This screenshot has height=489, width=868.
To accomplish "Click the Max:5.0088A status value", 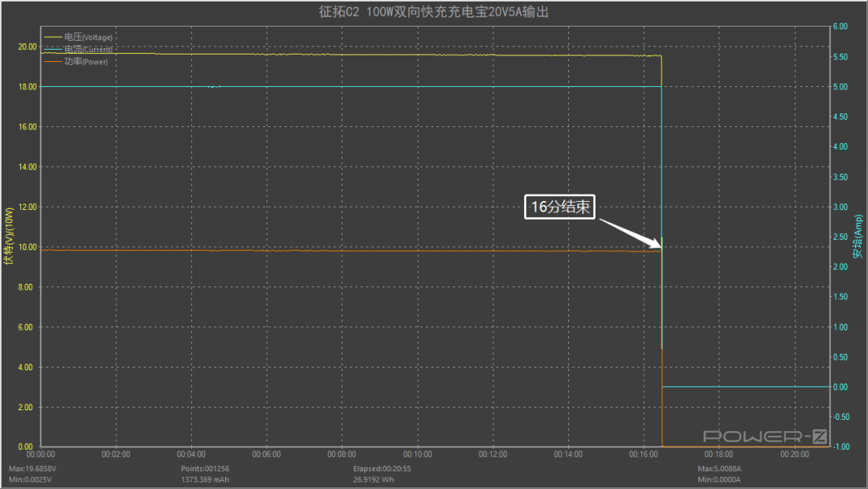I will tap(719, 469).
